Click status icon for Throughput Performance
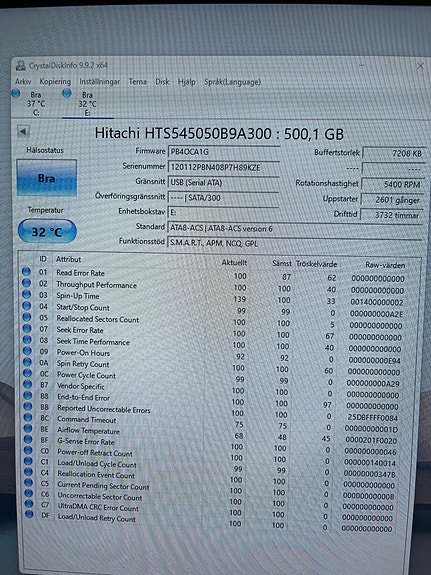Viewport: 431px width, 575px height. pos(26,283)
